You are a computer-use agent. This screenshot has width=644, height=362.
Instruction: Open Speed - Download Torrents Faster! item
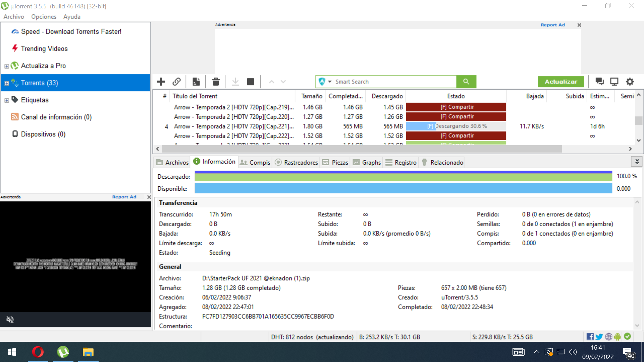tap(71, 32)
